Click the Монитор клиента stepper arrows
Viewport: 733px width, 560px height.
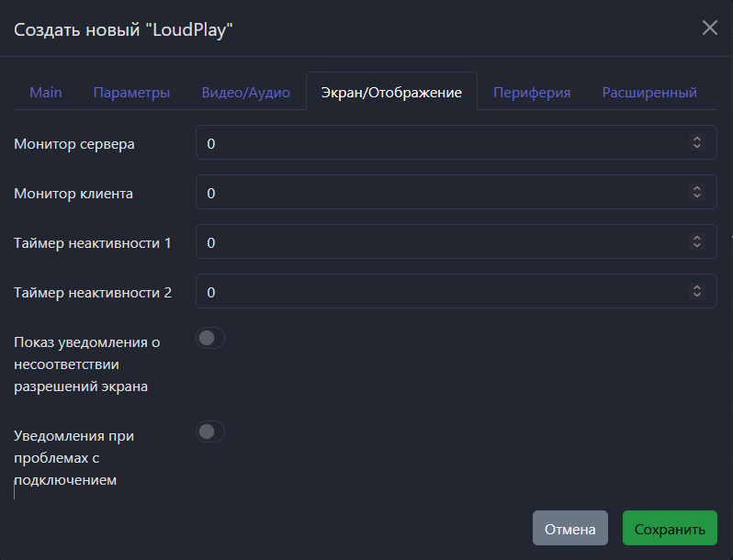pyautogui.click(x=697, y=193)
